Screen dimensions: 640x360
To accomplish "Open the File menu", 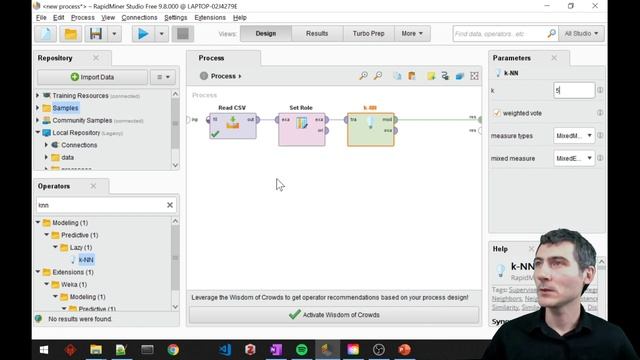I will tap(41, 18).
